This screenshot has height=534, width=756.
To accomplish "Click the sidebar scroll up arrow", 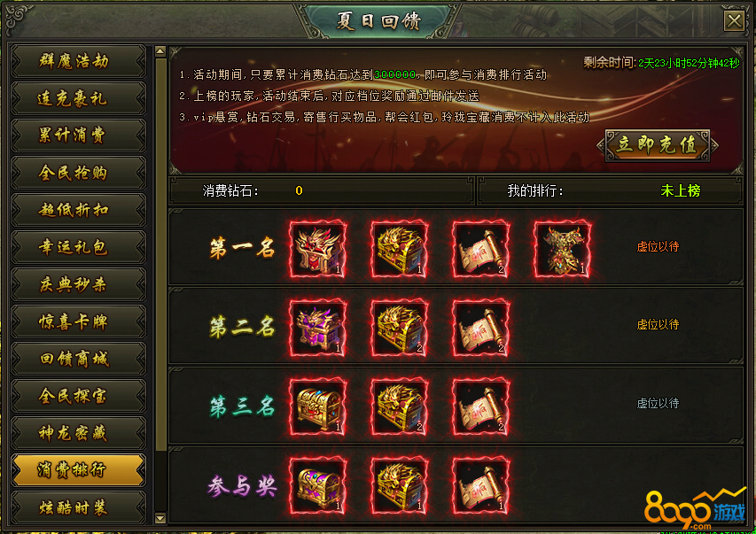I will 160,51.
